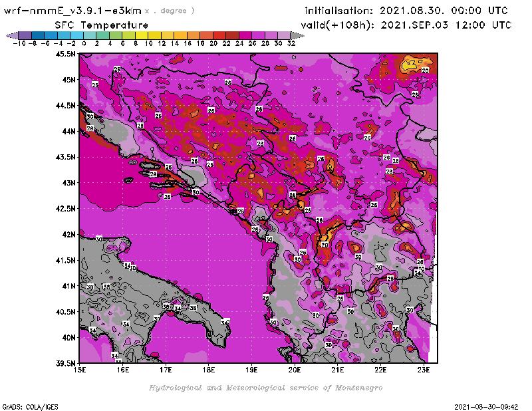This screenshot has width=532, height=411.
Task: Click the "GrADS: COLA/IGES" credit text
Action: pos(30,407)
